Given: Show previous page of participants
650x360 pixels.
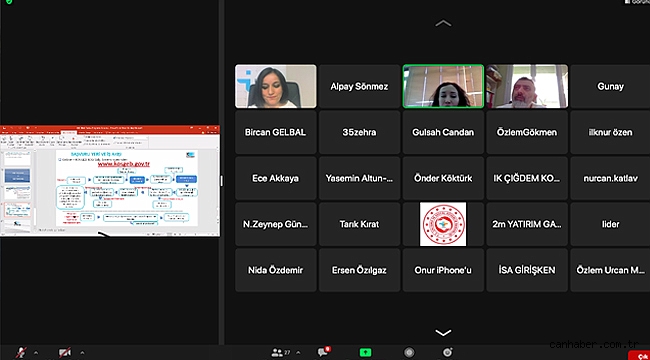Looking at the screenshot, I should [x=443, y=24].
